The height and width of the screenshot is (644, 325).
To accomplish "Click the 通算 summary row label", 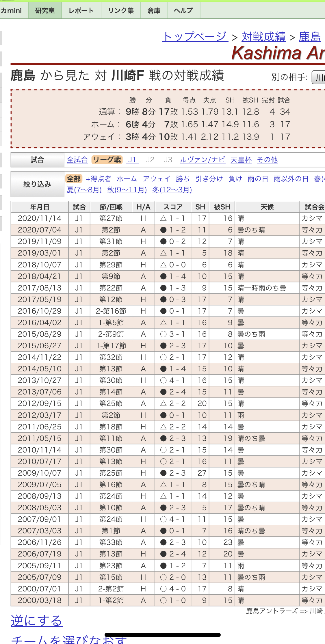I will [109, 112].
